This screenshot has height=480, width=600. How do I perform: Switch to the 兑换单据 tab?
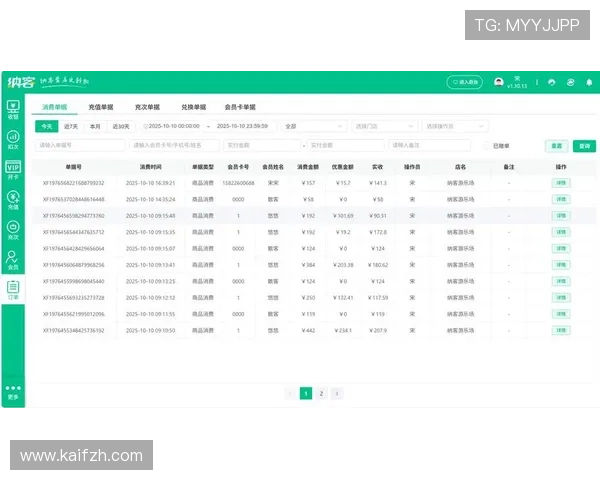click(194, 107)
